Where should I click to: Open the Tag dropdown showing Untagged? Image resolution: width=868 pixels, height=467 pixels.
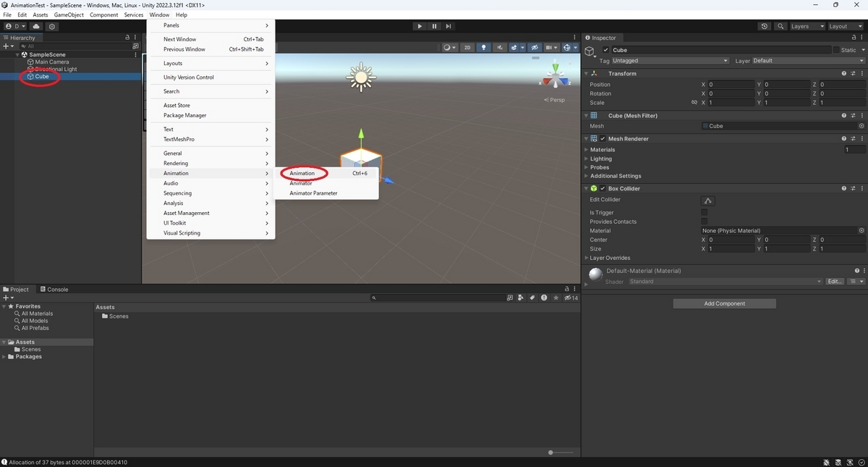tap(671, 61)
